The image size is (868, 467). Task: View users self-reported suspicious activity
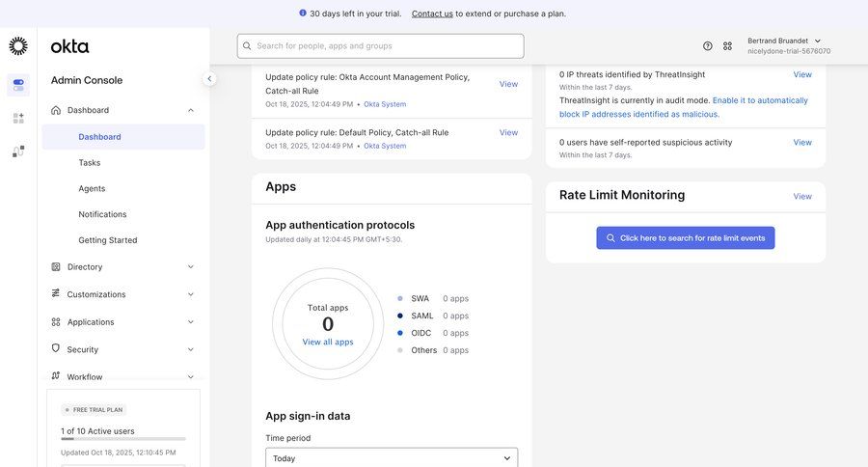pyautogui.click(x=802, y=143)
